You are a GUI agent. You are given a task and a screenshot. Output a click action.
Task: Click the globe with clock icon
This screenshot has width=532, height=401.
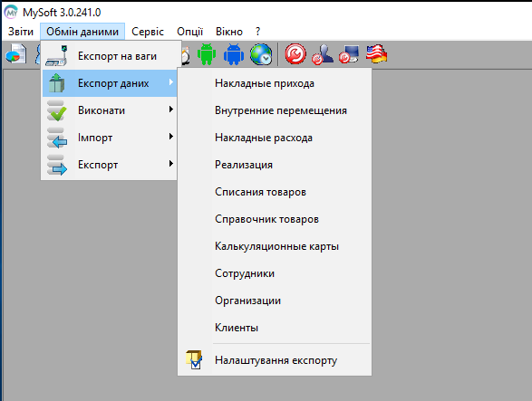(x=261, y=54)
